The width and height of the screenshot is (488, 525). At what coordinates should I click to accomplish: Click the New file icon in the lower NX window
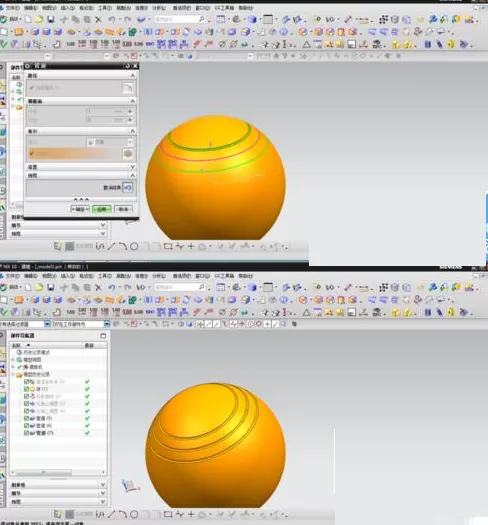click(x=28, y=287)
